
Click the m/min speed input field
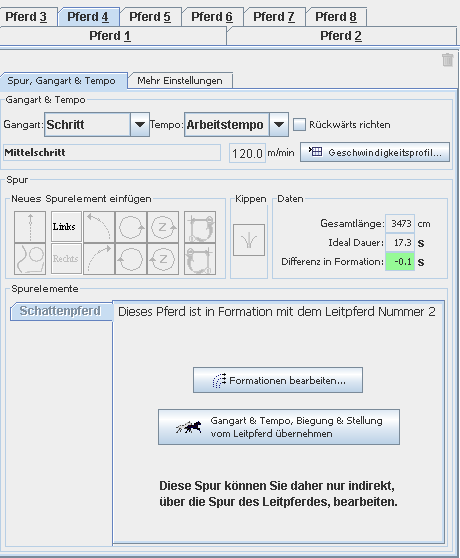[247, 153]
